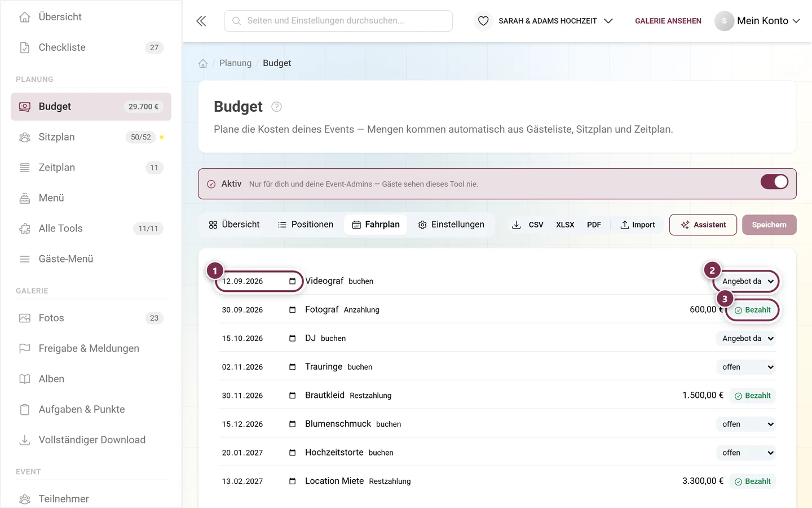Open status dropdown for Hochzeitstorte

coord(746,453)
